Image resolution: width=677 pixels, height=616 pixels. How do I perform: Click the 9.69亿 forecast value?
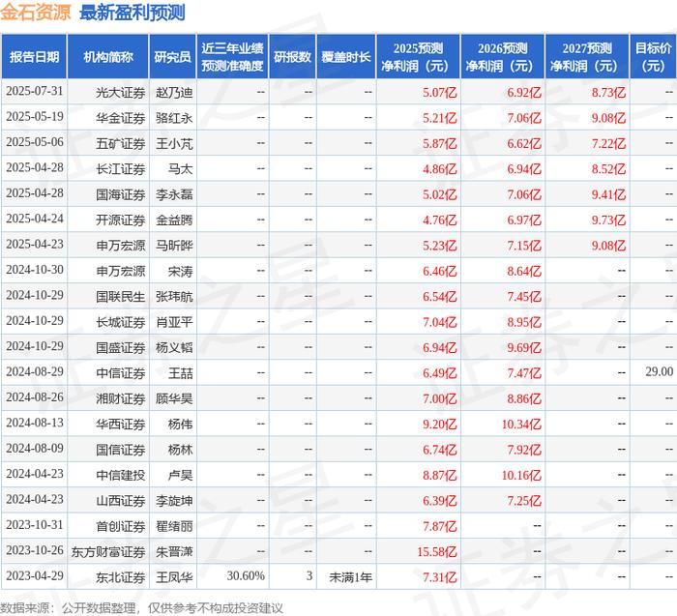[524, 347]
